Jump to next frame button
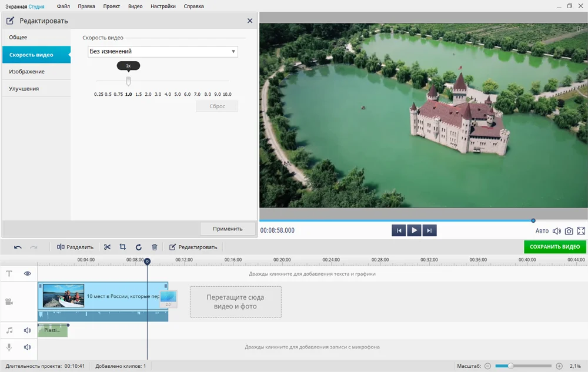588x372 pixels. point(429,230)
